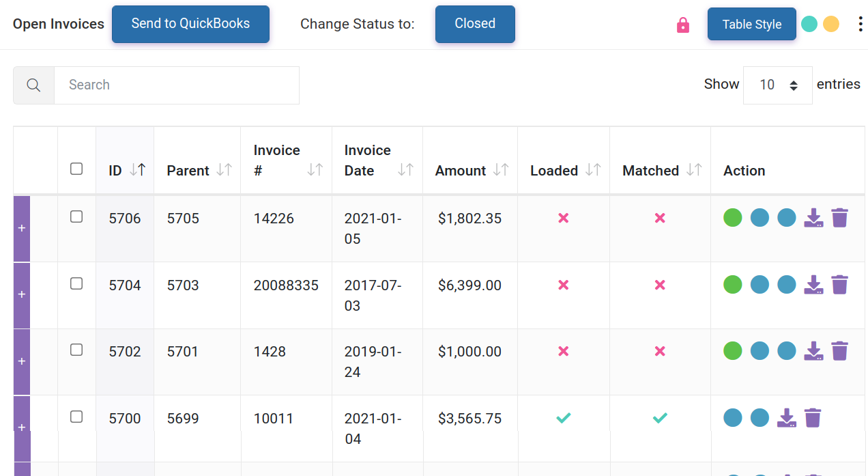Screen dimensions: 868x476
Task: Expand row details for invoice 5706
Action: coord(22,228)
